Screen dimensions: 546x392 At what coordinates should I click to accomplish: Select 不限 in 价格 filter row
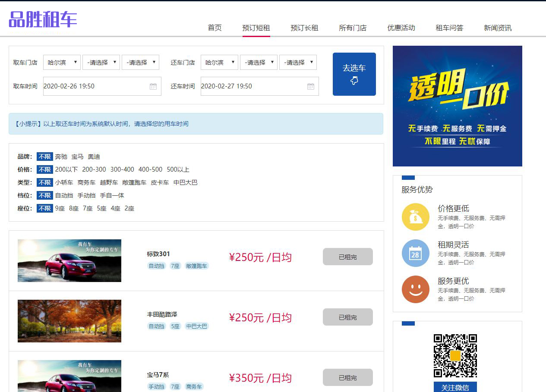pos(45,169)
